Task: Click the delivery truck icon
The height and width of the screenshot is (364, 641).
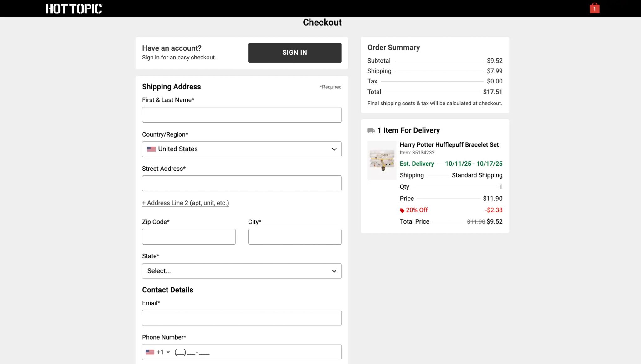Action: (371, 130)
